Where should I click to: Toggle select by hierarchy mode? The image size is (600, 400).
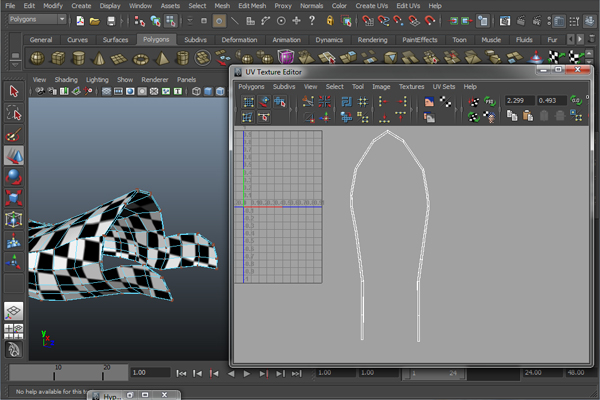[140, 21]
